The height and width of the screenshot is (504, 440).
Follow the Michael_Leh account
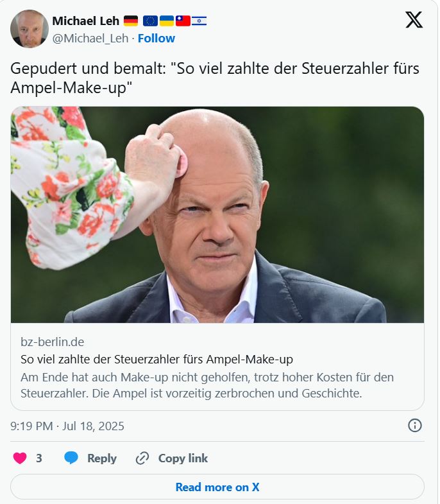coord(157,39)
